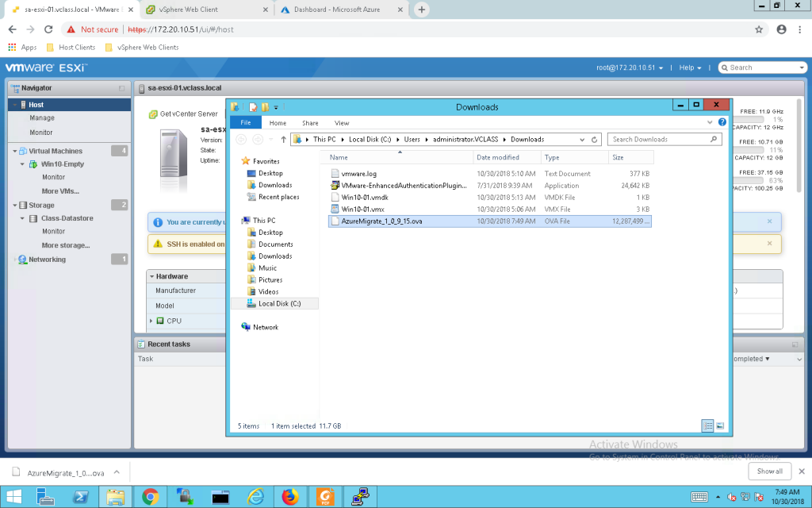
Task: Open a new Chrome tab
Action: pyautogui.click(x=422, y=10)
